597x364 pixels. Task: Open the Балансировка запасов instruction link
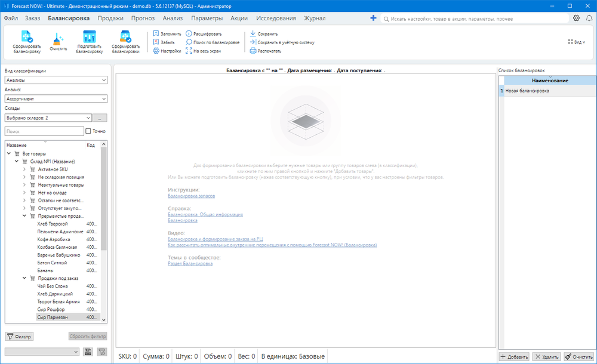[191, 196]
